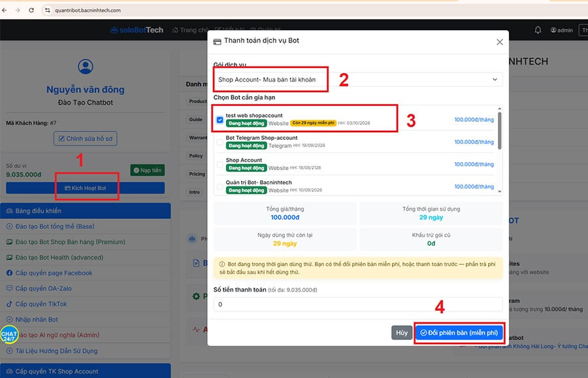Click icon beside Đào tạo Bot Shop Bán hàng
Screen dimensions: 588x378
(9, 242)
